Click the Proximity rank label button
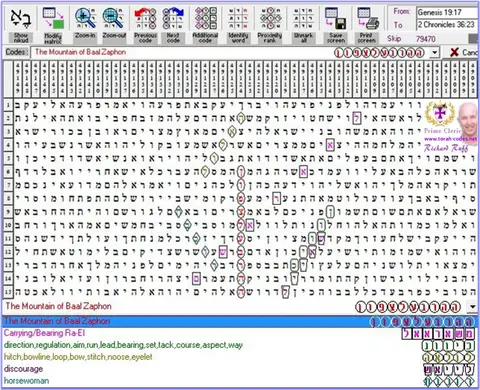The image size is (480, 390). [270, 38]
